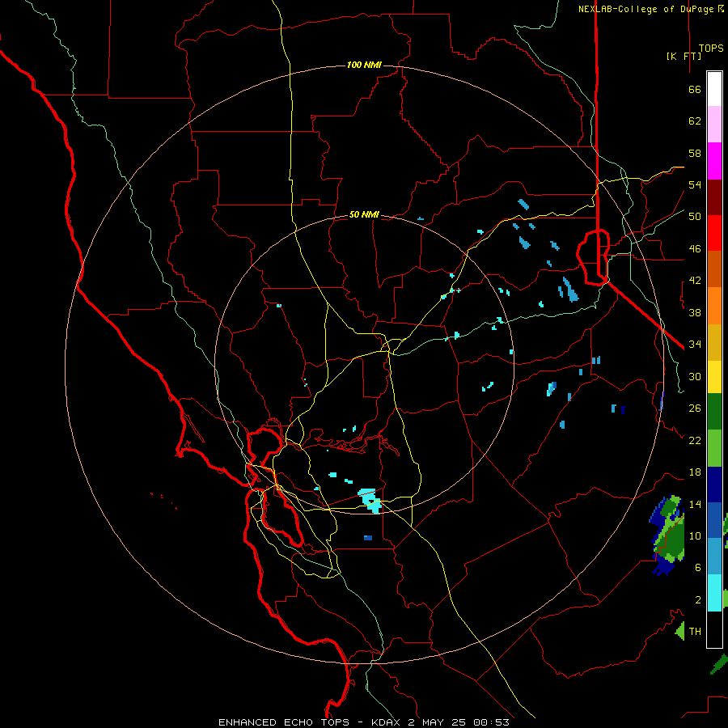Click the "54" legend value

(695, 184)
